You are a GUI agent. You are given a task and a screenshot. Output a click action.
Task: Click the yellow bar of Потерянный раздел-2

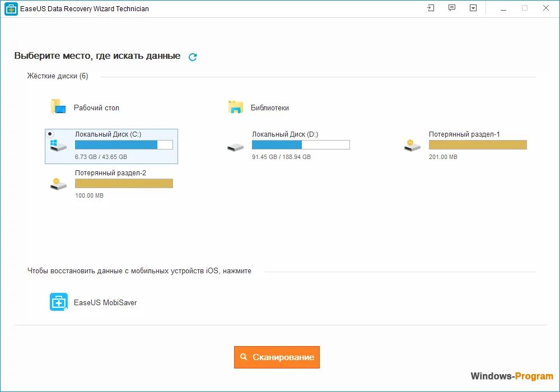coord(124,183)
